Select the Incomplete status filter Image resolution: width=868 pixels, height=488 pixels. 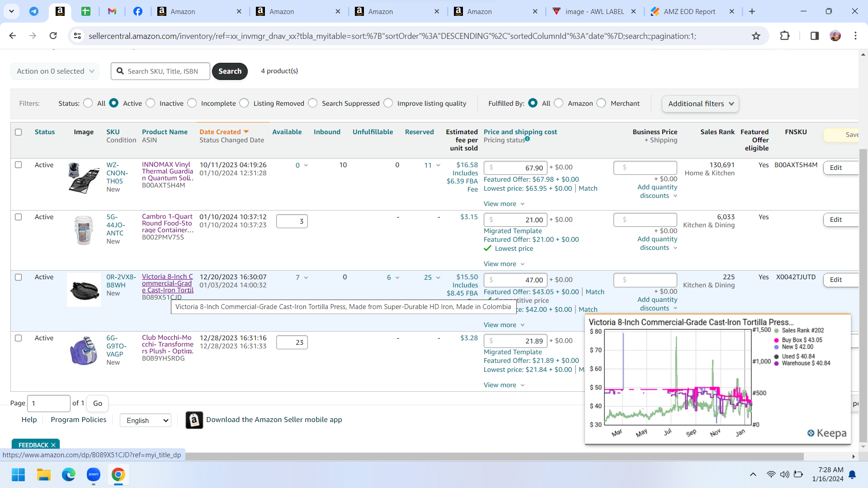click(x=192, y=103)
